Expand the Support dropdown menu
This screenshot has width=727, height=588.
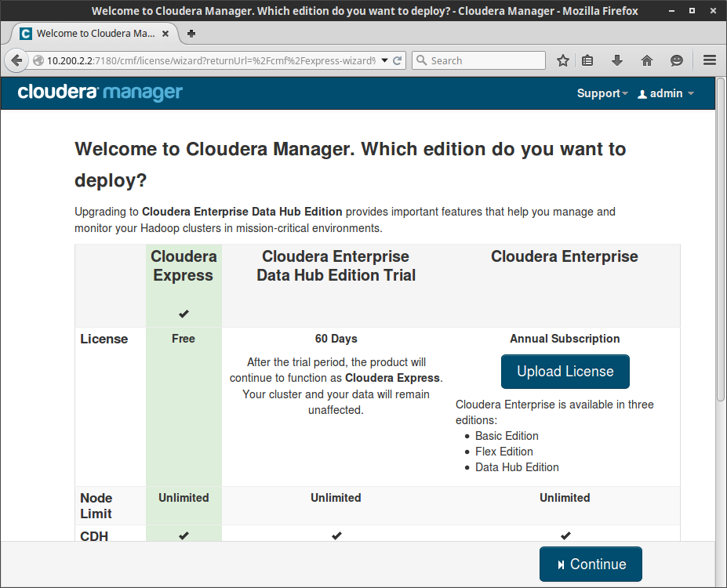coord(602,93)
